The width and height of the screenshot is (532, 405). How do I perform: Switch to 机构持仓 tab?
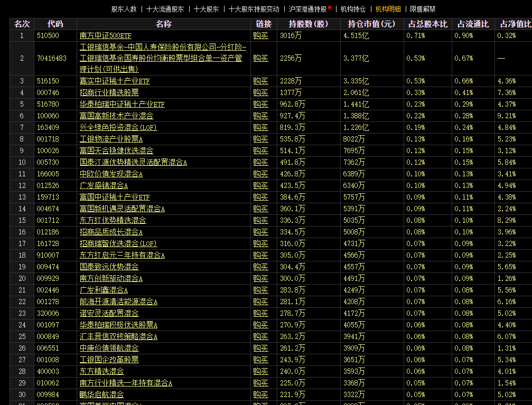click(x=353, y=9)
